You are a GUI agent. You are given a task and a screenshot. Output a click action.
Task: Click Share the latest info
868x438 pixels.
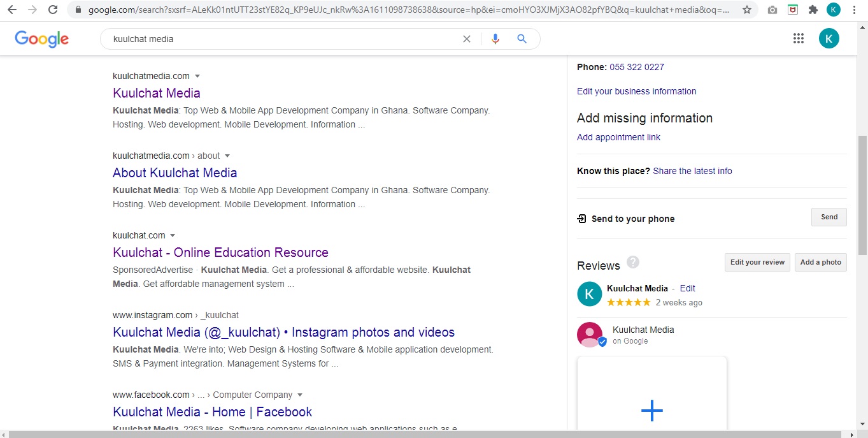tap(693, 171)
